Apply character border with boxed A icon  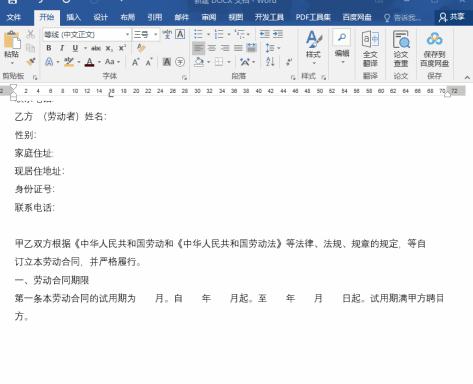click(x=180, y=34)
